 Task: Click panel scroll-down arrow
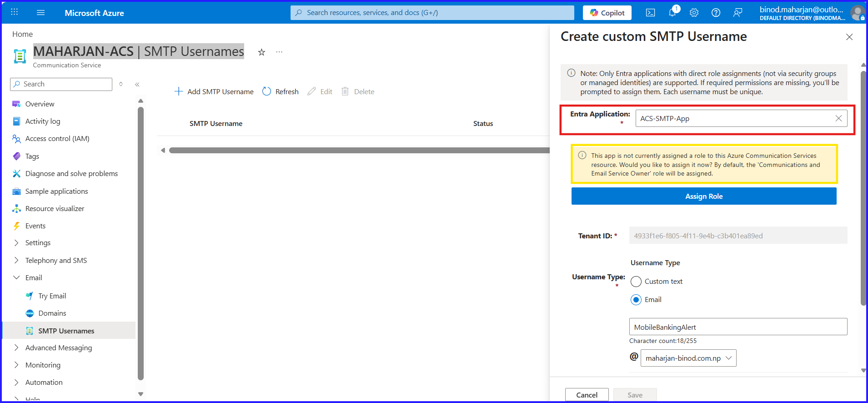click(863, 371)
